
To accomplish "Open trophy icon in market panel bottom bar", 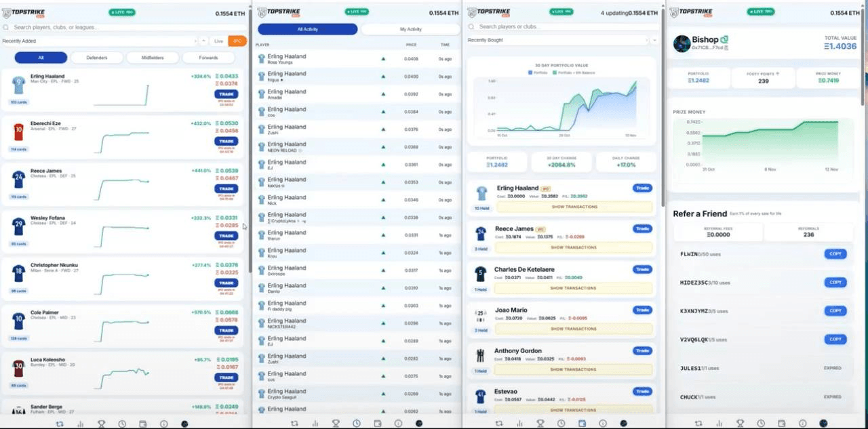I will [x=101, y=424].
